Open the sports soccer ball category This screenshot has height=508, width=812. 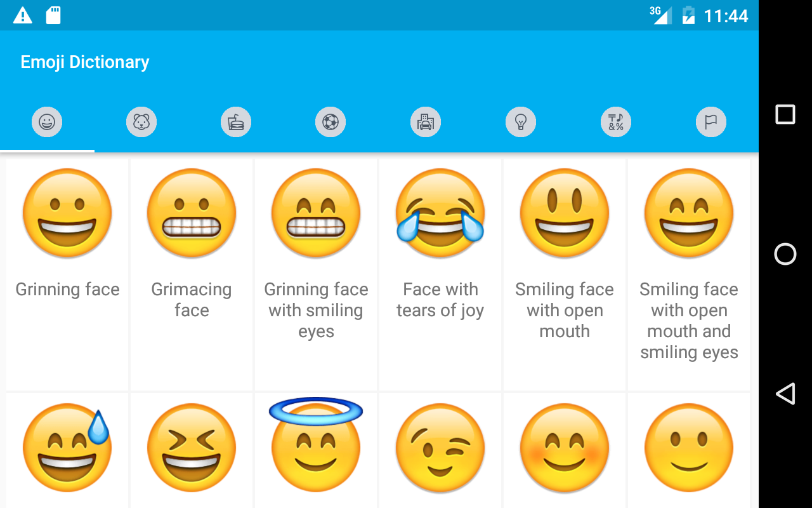[x=331, y=121]
